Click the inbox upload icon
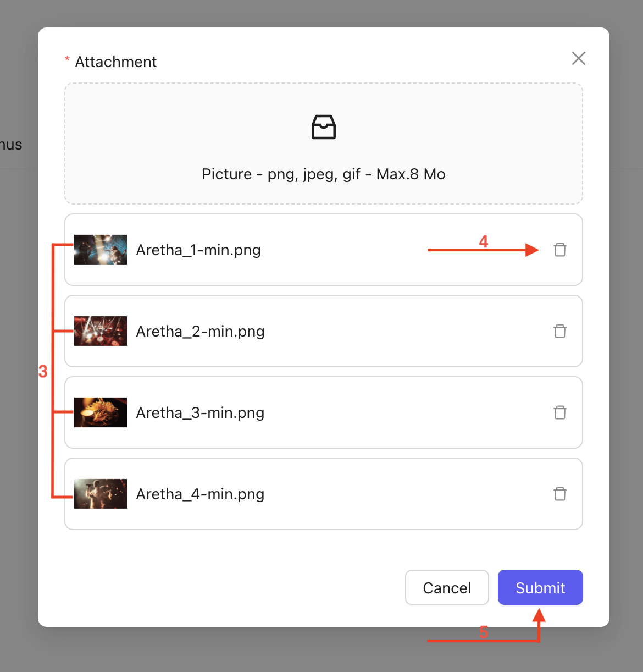643x672 pixels. click(x=323, y=127)
